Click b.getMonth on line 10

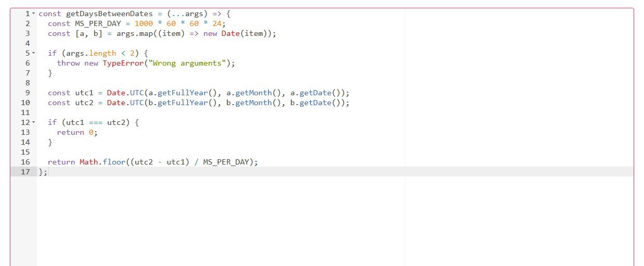pos(249,103)
